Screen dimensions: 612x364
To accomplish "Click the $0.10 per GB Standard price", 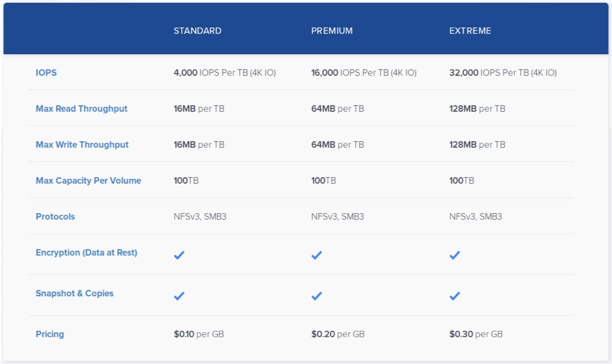I will [x=199, y=334].
